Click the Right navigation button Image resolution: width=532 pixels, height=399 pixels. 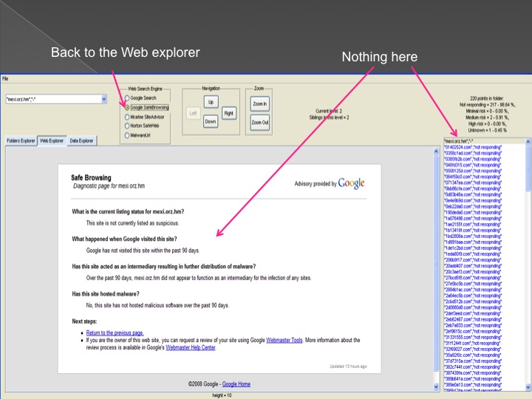pos(228,113)
